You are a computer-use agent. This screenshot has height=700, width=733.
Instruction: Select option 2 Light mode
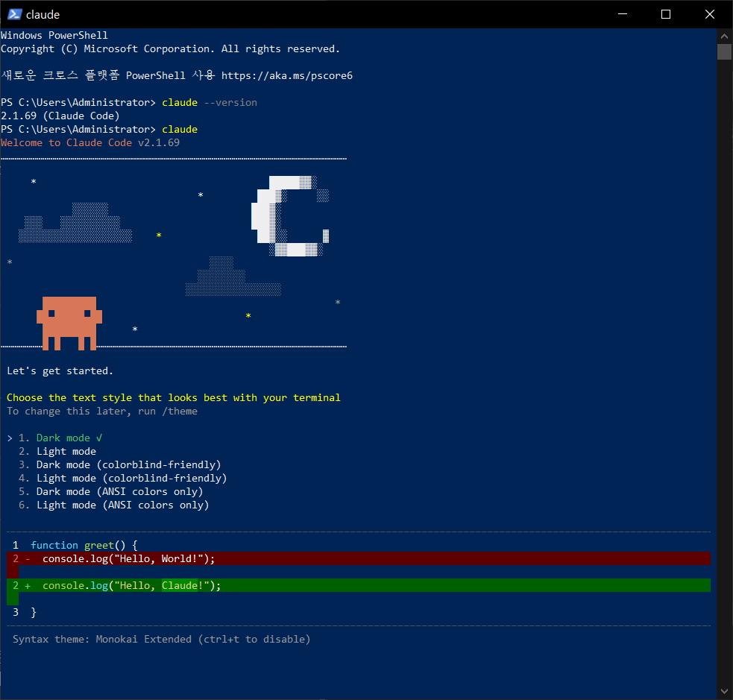(57, 452)
